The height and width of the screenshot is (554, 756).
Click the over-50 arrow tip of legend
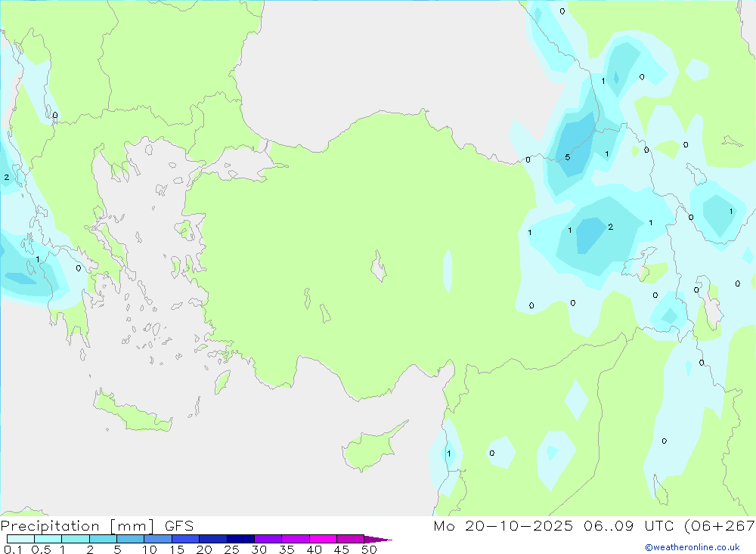[378, 540]
